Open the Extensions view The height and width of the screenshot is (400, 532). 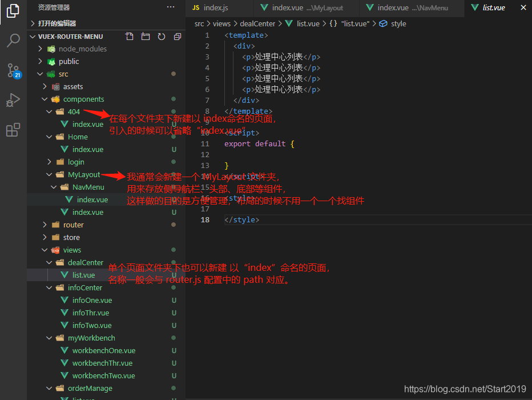click(x=13, y=130)
